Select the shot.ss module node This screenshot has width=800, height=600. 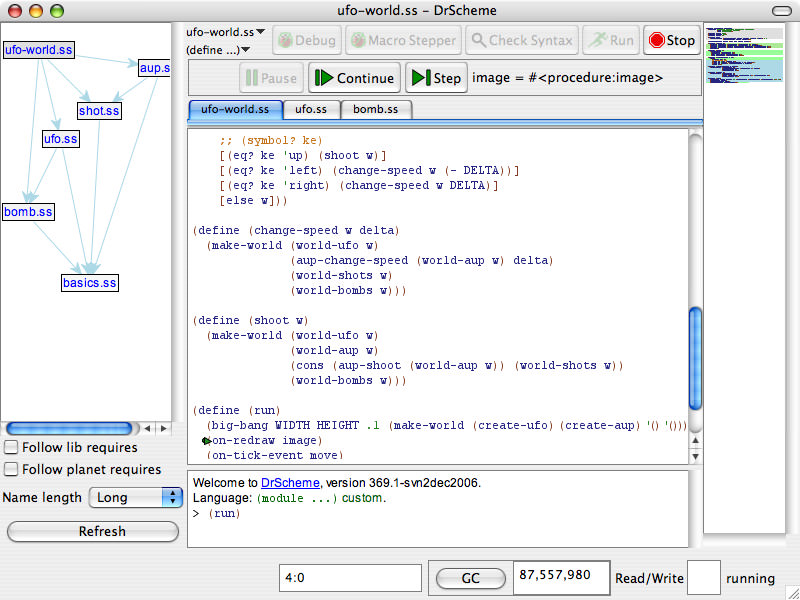(99, 111)
